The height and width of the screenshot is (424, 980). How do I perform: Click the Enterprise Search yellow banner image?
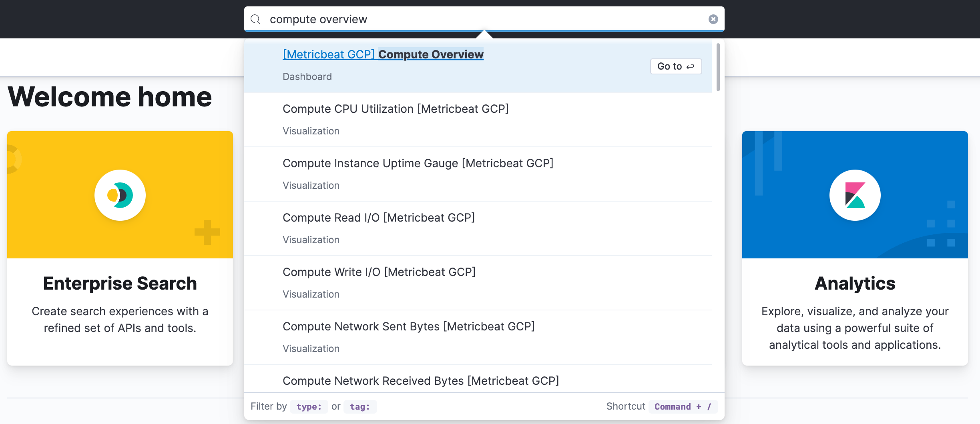tap(120, 195)
